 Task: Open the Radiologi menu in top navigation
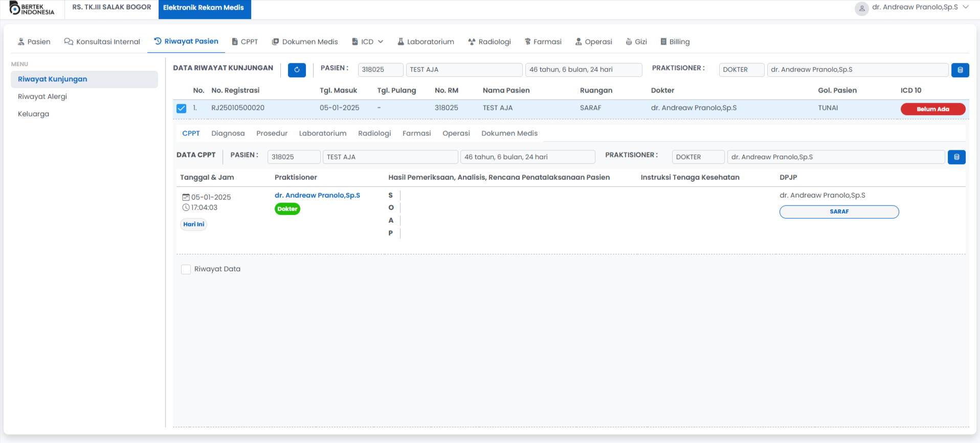point(489,42)
